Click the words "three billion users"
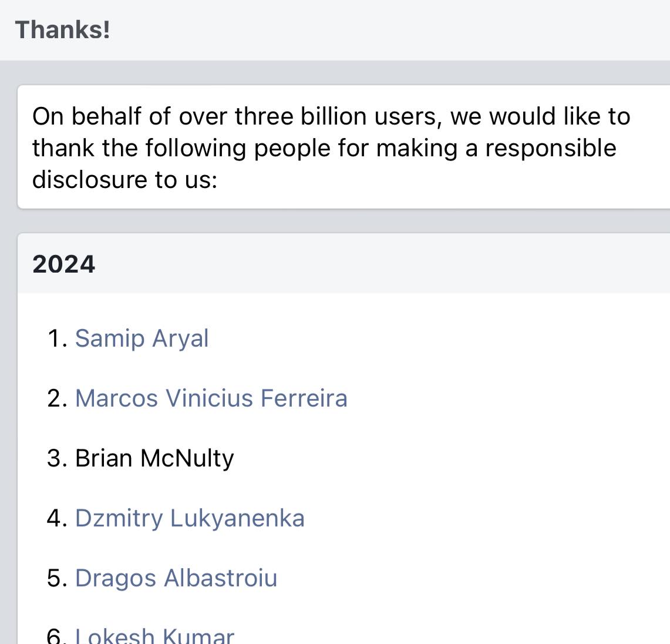The width and height of the screenshot is (670, 644). pos(336,116)
